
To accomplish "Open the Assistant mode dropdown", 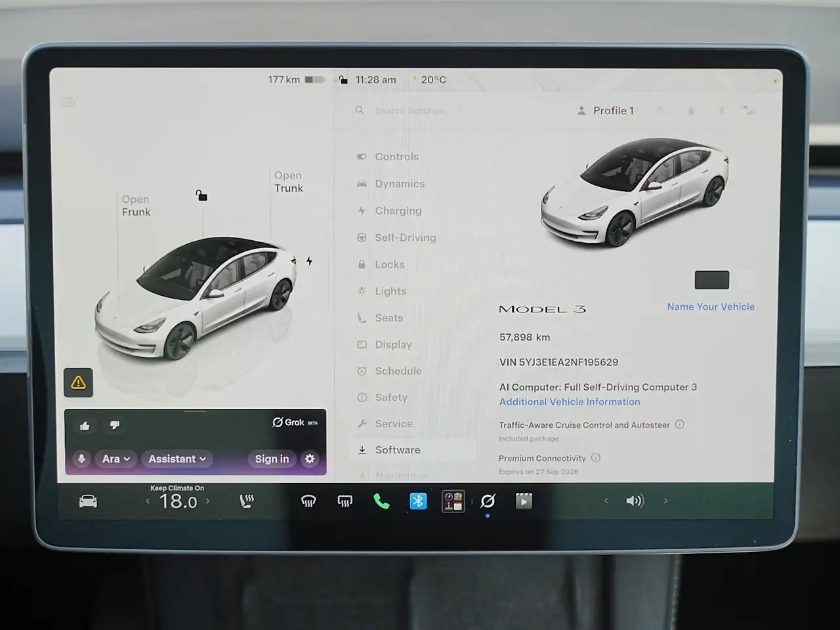I will 177,459.
